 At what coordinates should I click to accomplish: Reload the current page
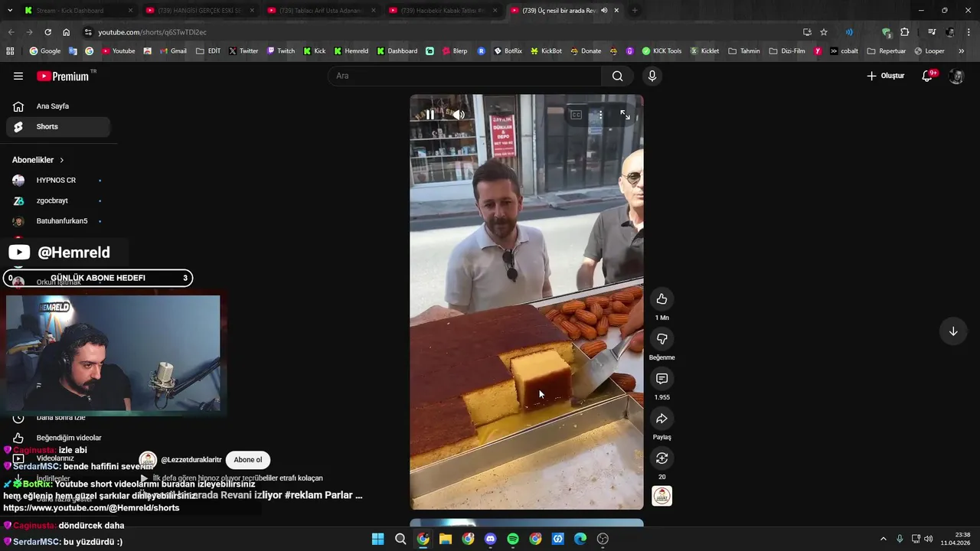pyautogui.click(x=47, y=32)
